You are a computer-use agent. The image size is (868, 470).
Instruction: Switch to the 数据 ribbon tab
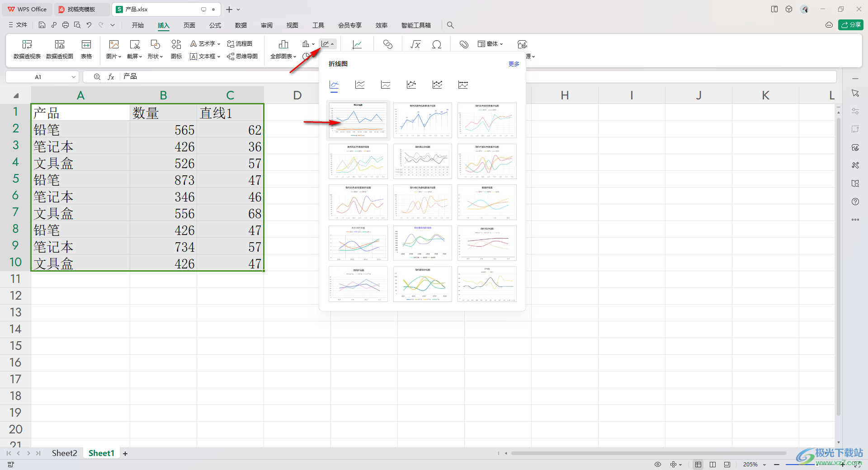pyautogui.click(x=241, y=25)
